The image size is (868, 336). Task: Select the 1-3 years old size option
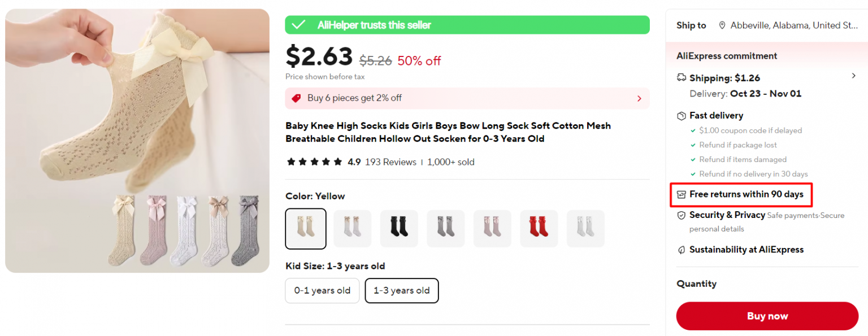click(x=402, y=290)
